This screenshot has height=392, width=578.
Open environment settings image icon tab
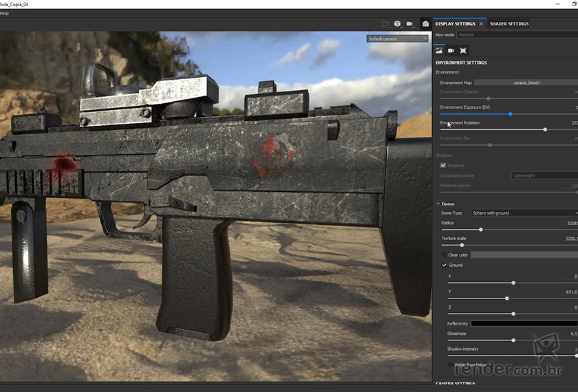439,50
